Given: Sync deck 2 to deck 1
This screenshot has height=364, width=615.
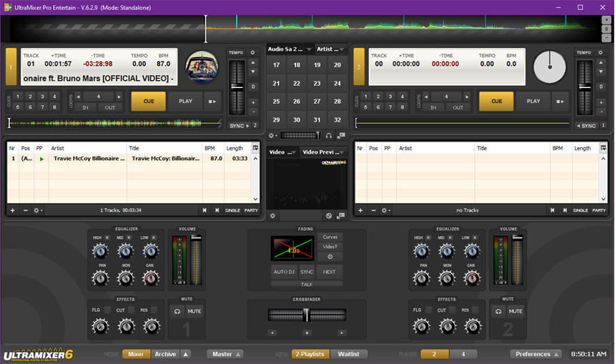Looking at the screenshot, I should [587, 126].
